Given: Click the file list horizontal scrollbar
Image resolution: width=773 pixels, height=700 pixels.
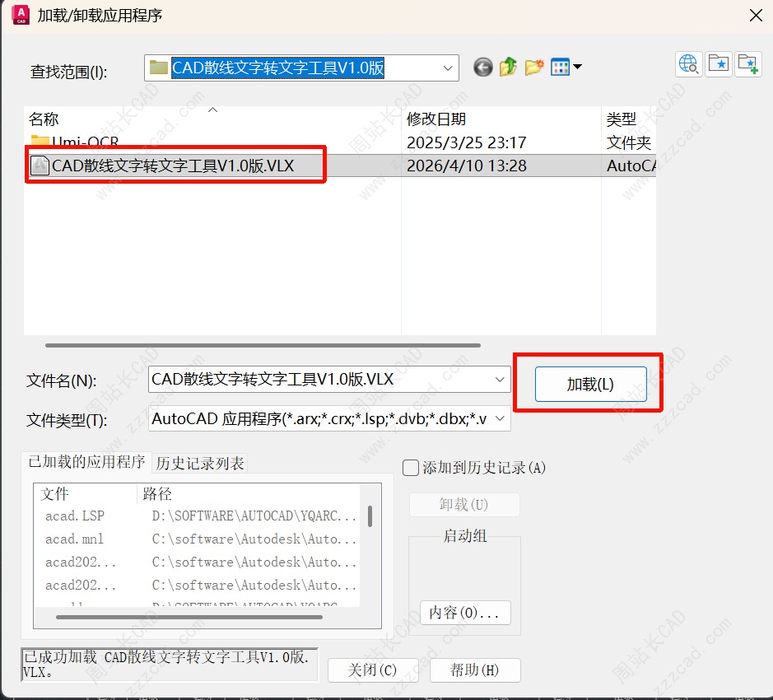Looking at the screenshot, I should [x=263, y=345].
